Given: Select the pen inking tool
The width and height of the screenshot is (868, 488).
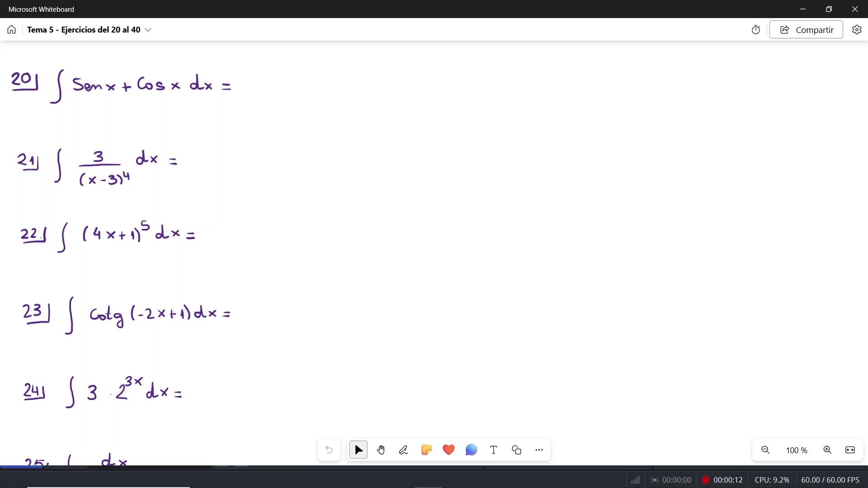Looking at the screenshot, I should [403, 450].
